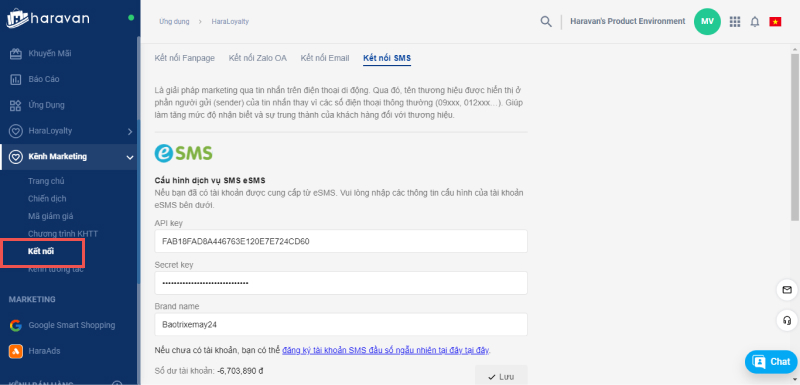This screenshot has height=385, width=800.
Task: Switch to Kết nối Fanpage tab
Action: (x=185, y=58)
